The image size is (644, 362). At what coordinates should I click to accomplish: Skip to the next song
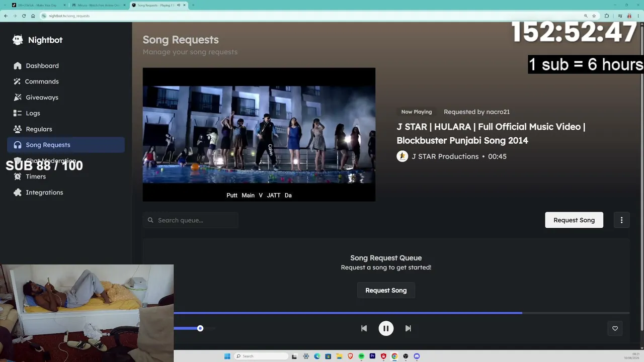click(x=408, y=328)
